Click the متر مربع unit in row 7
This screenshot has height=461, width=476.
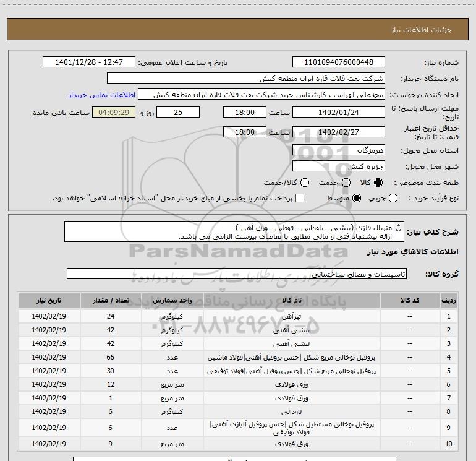(172, 399)
